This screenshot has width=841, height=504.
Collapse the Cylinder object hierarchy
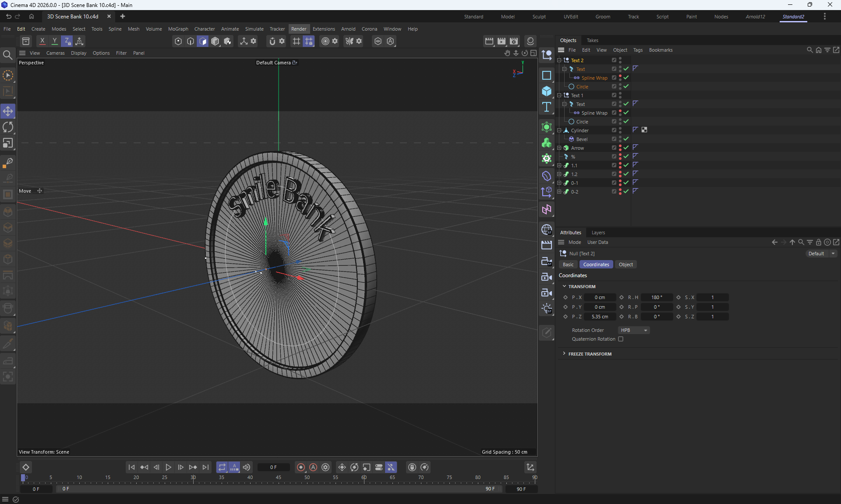(559, 130)
